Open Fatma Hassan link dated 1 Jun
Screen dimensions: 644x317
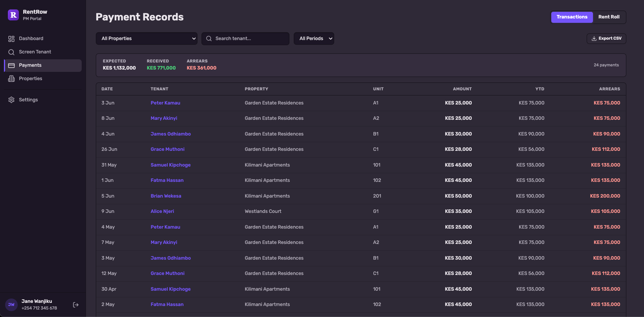167,180
